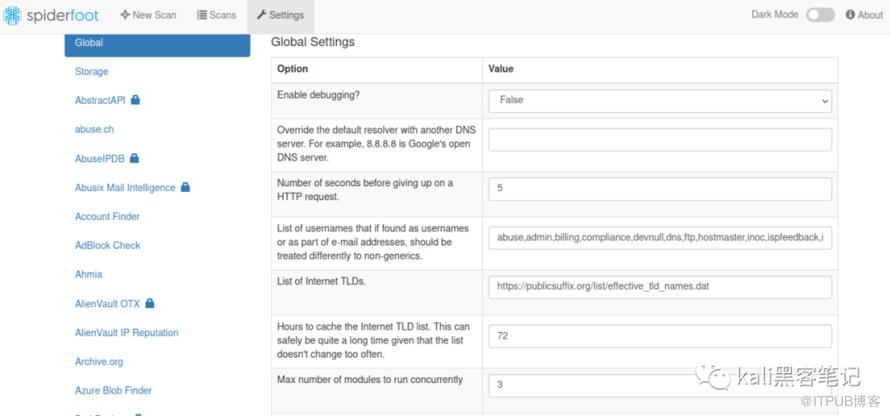Open the Storage settings section
This screenshot has width=890, height=416.
click(x=92, y=72)
